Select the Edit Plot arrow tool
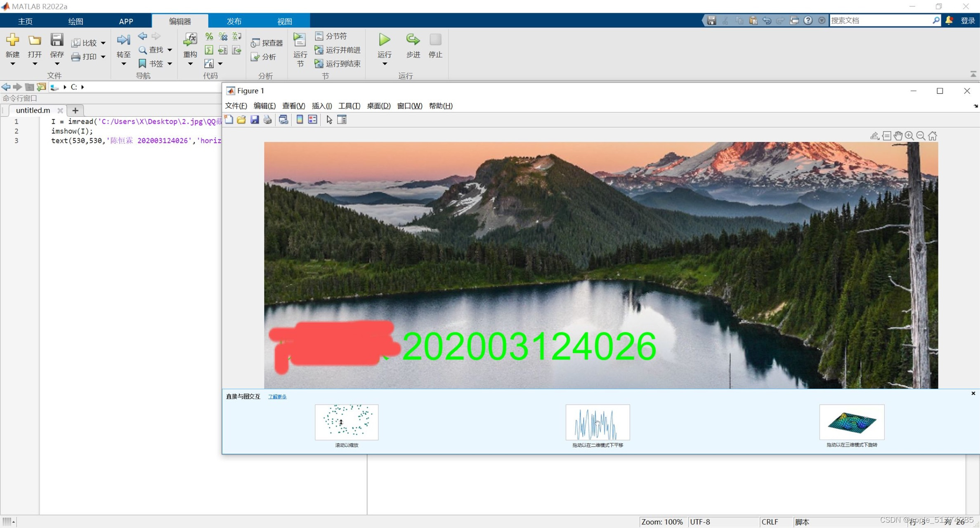 coord(329,120)
